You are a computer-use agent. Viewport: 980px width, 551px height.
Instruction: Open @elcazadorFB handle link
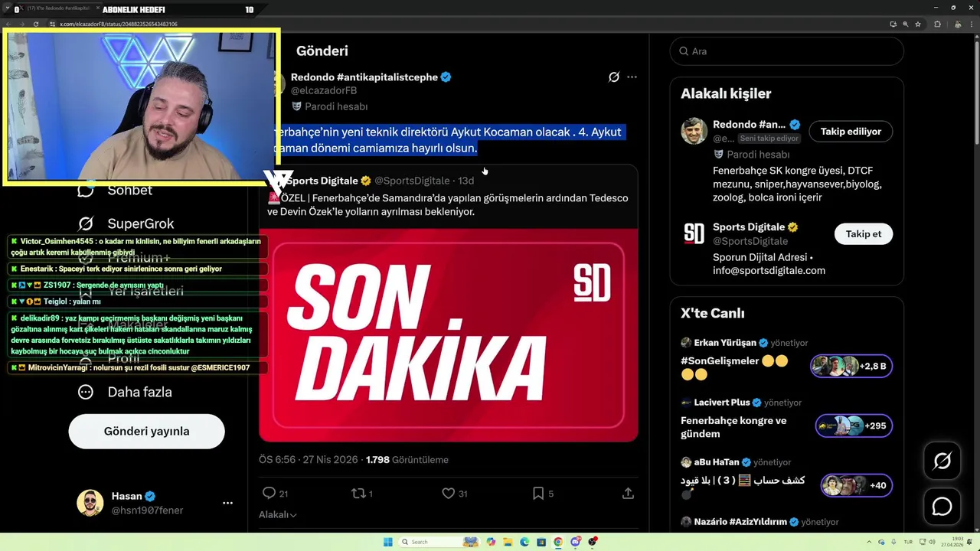[324, 90]
